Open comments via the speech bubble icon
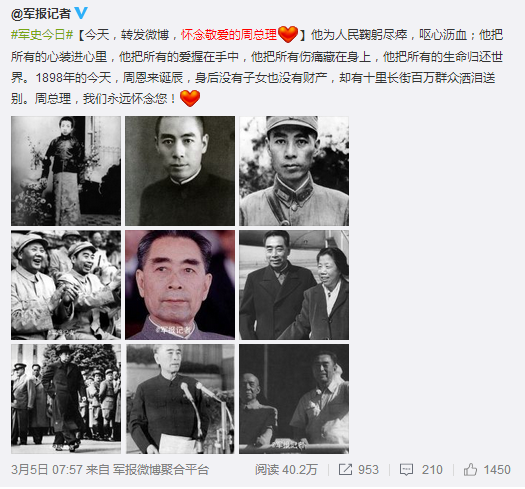525x489 pixels. click(x=406, y=470)
